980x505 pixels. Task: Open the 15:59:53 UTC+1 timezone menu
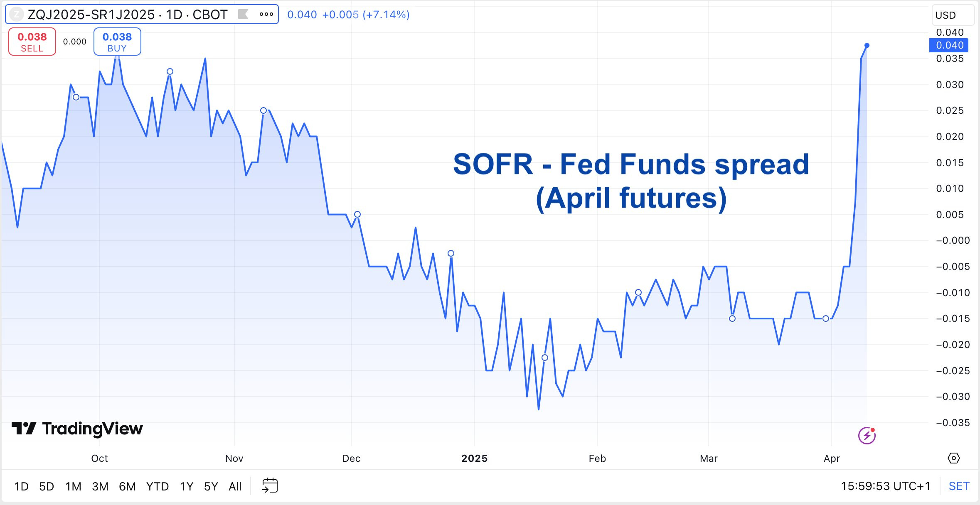click(885, 486)
